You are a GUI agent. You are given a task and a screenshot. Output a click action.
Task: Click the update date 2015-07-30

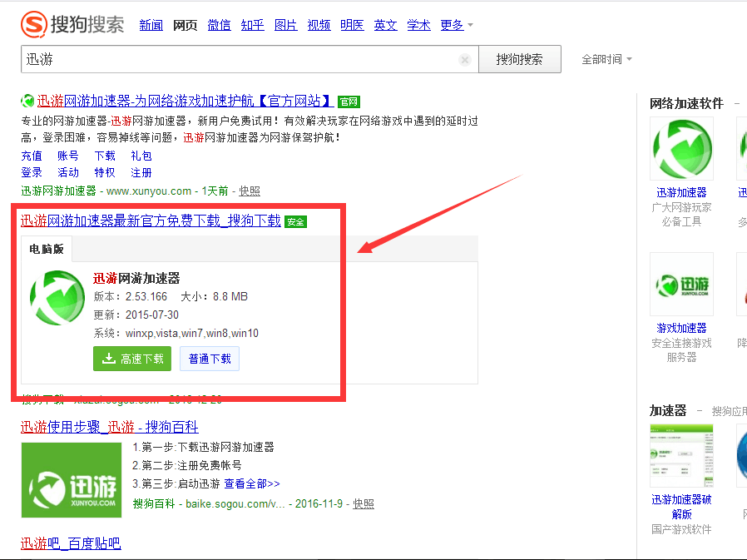click(152, 315)
